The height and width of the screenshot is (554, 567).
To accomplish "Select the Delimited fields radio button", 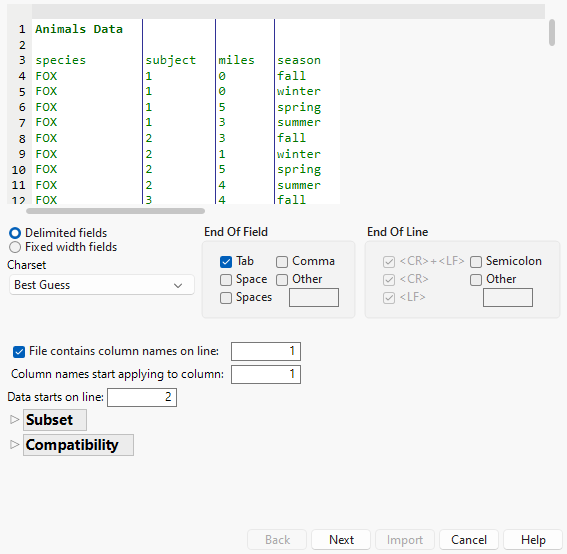I will (15, 233).
